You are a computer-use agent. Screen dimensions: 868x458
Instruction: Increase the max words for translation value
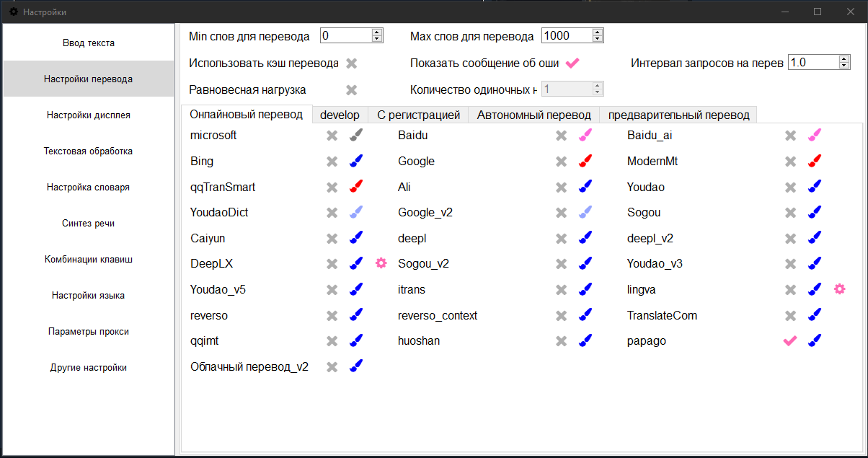tap(598, 32)
